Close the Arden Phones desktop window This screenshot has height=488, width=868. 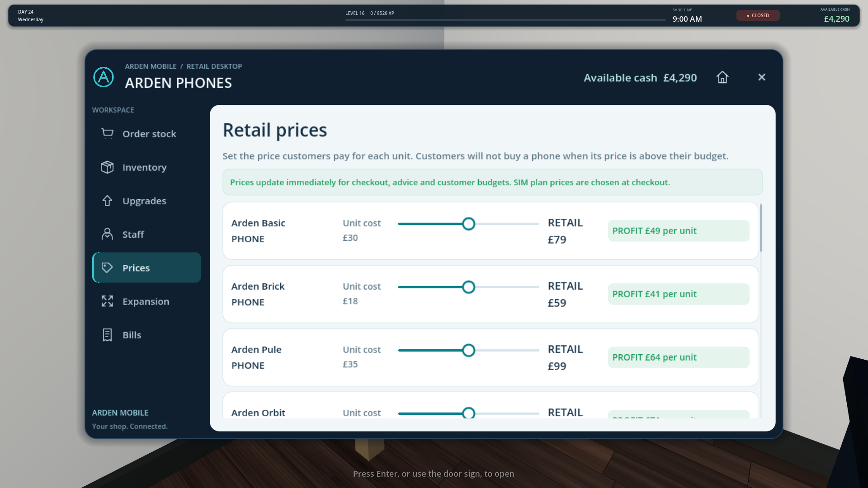pyautogui.click(x=762, y=77)
